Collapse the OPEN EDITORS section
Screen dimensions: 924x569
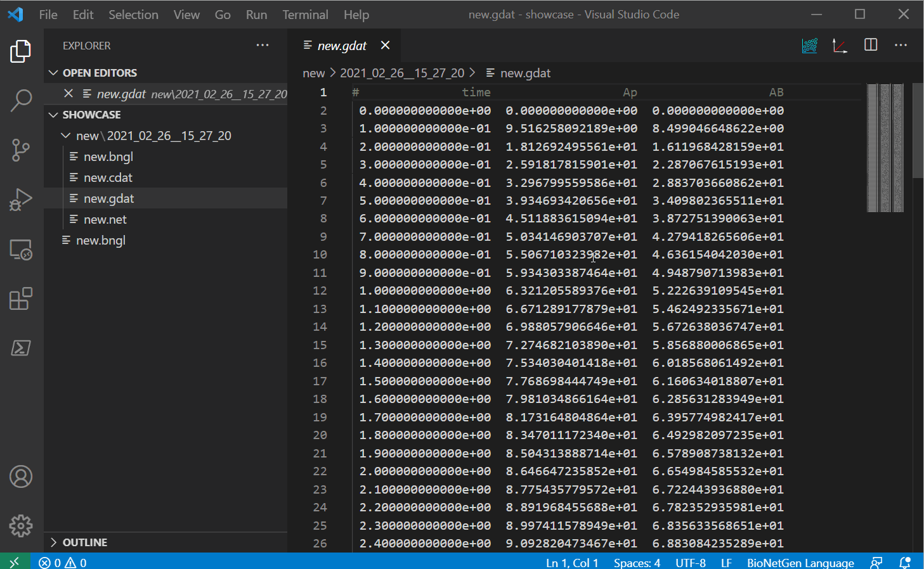point(53,73)
